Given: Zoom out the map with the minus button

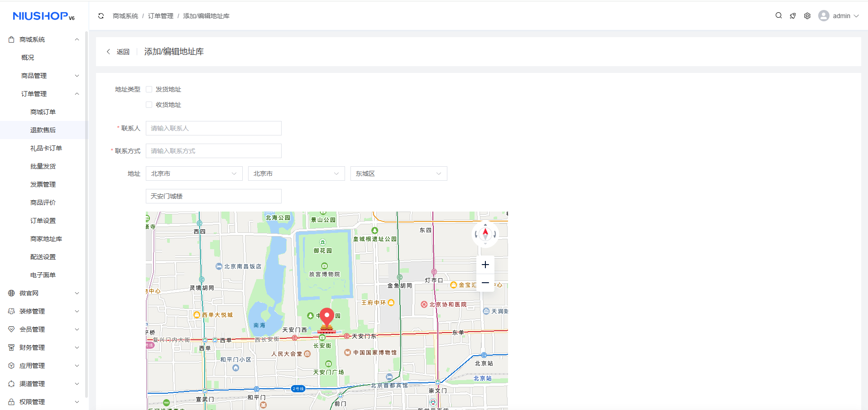Looking at the screenshot, I should (x=485, y=283).
